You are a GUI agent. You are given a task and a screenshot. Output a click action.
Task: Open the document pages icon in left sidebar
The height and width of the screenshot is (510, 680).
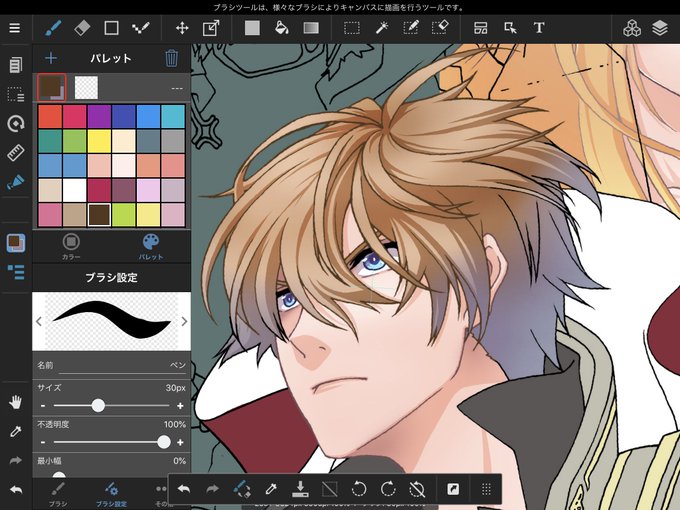pyautogui.click(x=16, y=65)
